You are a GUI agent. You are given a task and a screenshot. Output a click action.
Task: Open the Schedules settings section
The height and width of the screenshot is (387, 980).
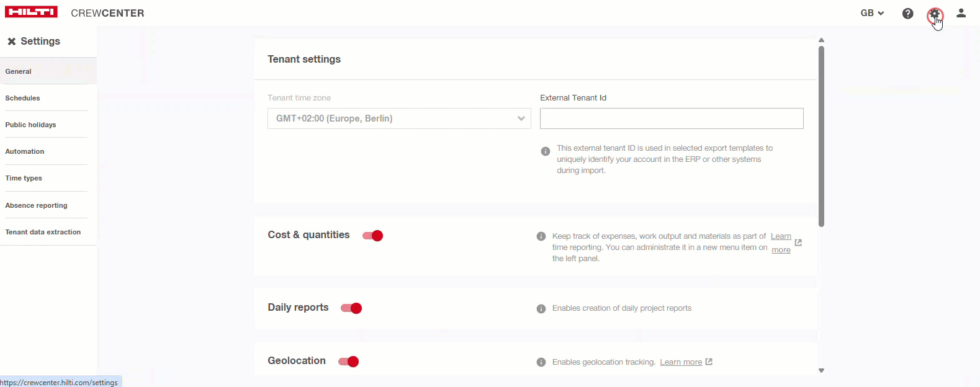click(22, 98)
